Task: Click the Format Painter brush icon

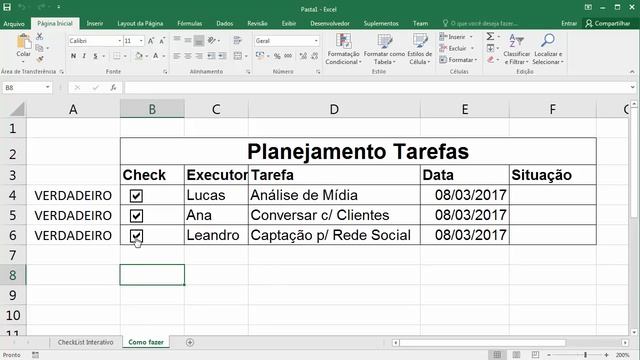Action: click(x=40, y=59)
